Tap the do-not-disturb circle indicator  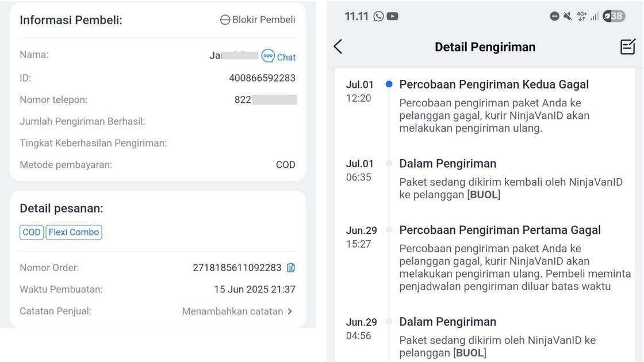pyautogui.click(x=554, y=16)
